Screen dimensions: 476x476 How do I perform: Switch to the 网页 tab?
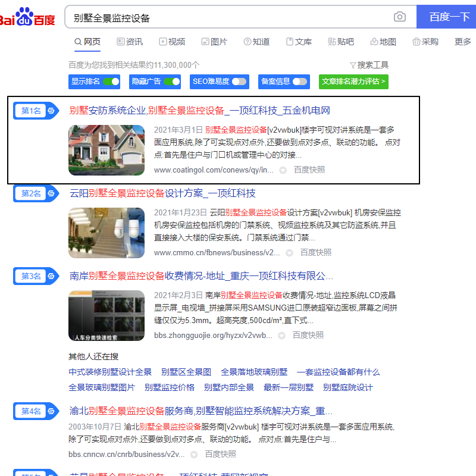[87, 42]
